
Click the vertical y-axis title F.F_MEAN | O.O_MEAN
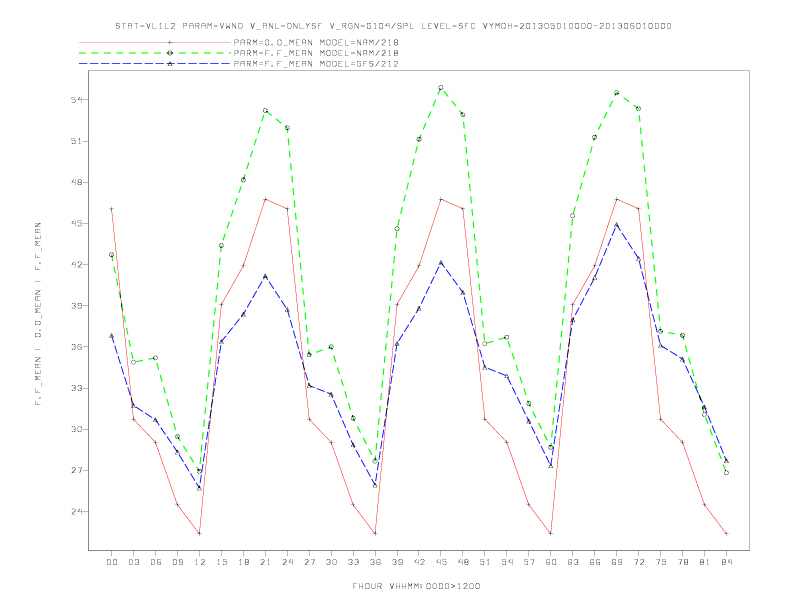coord(38,314)
